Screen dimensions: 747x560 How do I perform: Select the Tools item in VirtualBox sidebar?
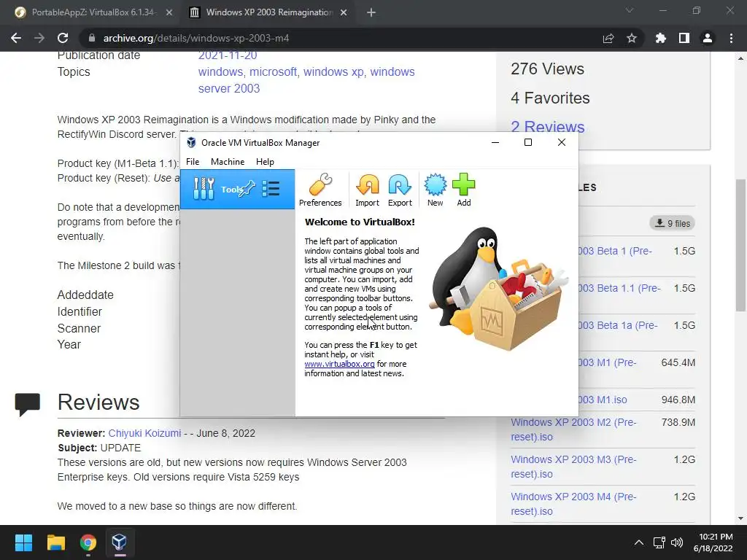(x=237, y=189)
